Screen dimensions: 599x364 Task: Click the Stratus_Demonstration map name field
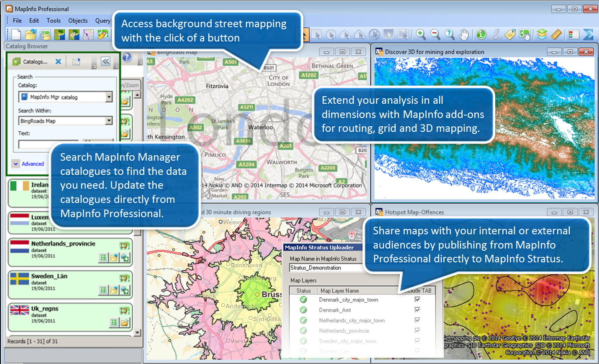pos(326,268)
